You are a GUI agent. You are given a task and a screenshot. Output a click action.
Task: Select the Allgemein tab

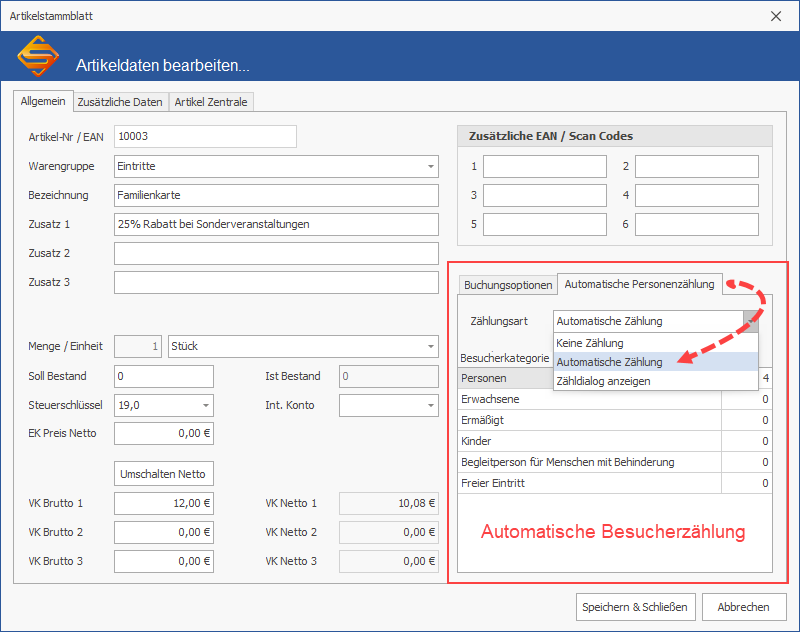(x=43, y=102)
